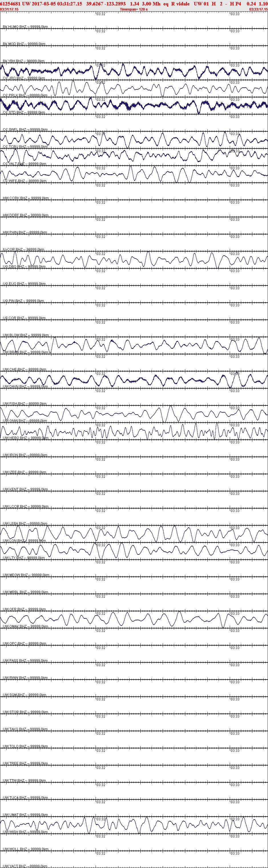This screenshot has width=268, height=868.
Task: Select the CC STD BHZ station label
Action: point(24,112)
